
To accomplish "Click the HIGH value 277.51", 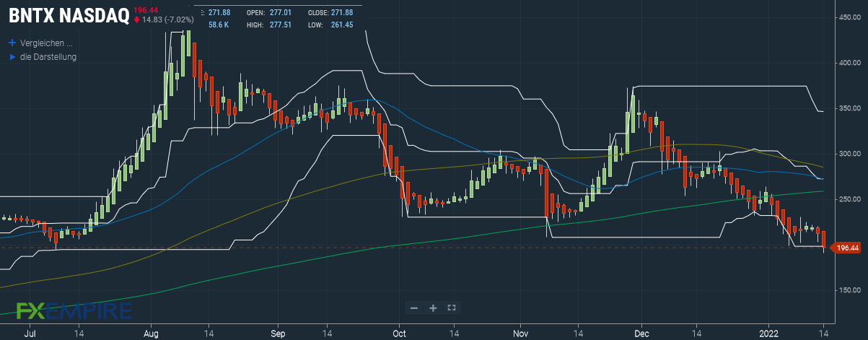I will (280, 25).
